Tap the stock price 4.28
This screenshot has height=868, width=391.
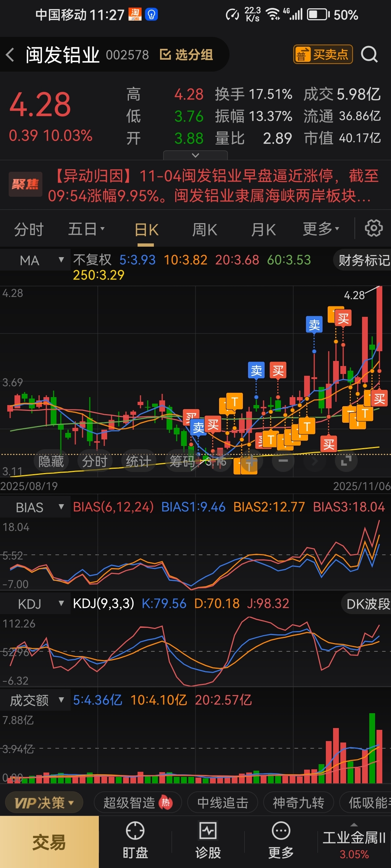(40, 105)
